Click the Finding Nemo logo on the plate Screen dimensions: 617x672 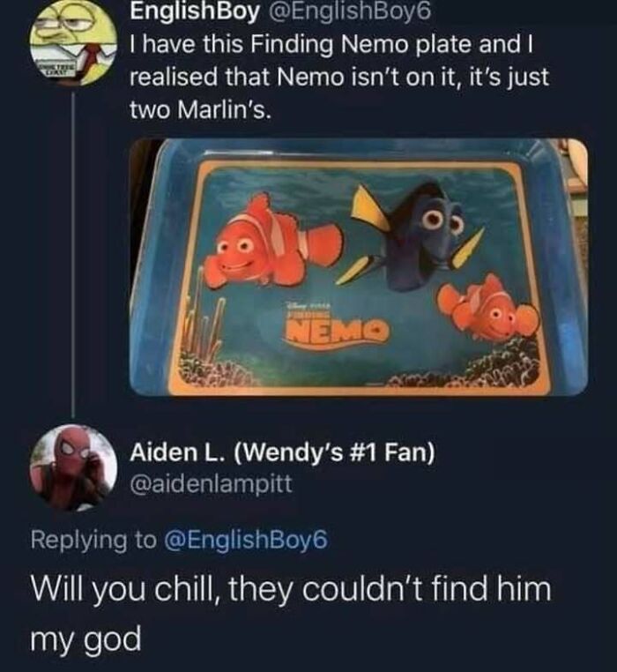pos(335,322)
